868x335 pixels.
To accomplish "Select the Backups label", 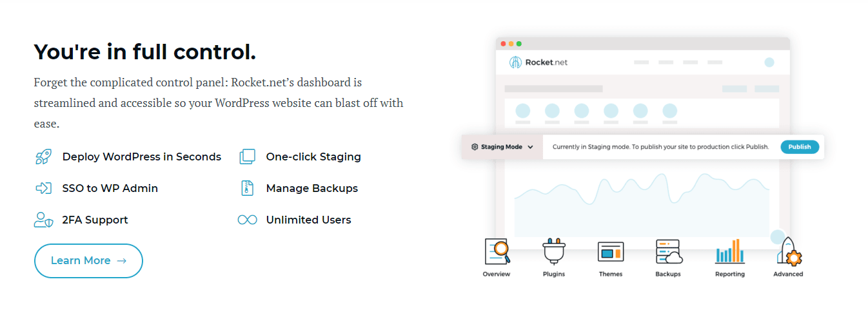I will [668, 274].
